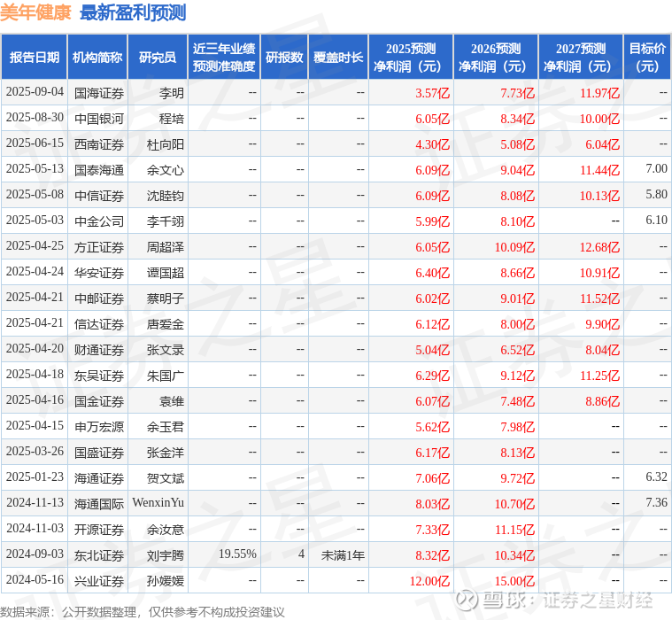Select researcher 唐爱金

pos(166,324)
